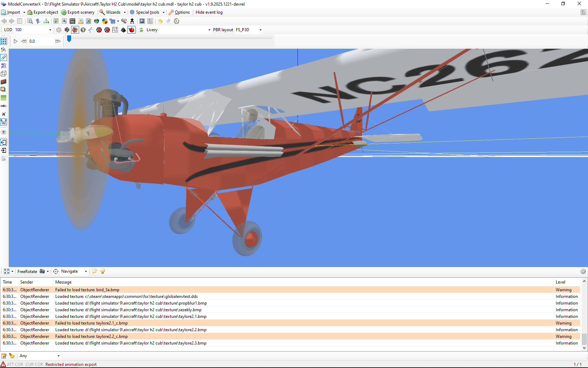Viewport: 588px width, 368px height.
Task: Click the event log notepad icon
Action: pyautogui.click(x=4, y=356)
